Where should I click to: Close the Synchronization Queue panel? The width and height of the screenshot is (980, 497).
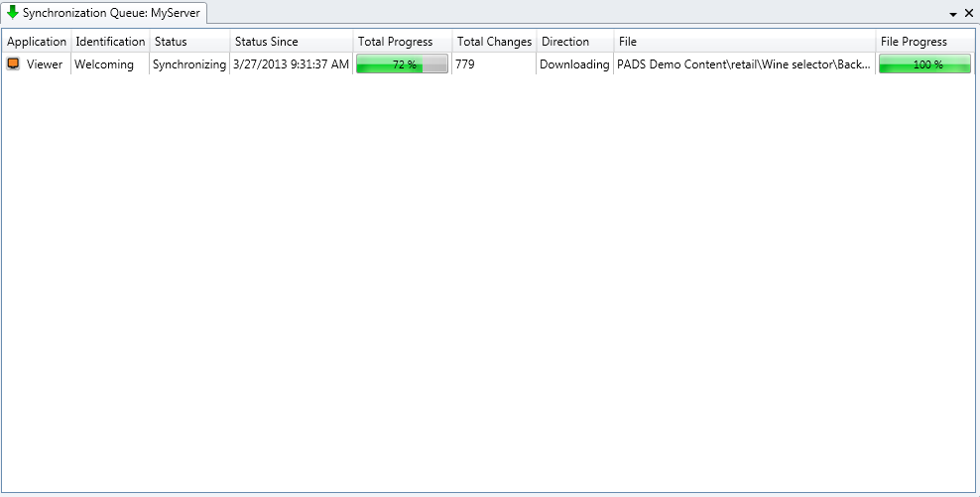[969, 13]
